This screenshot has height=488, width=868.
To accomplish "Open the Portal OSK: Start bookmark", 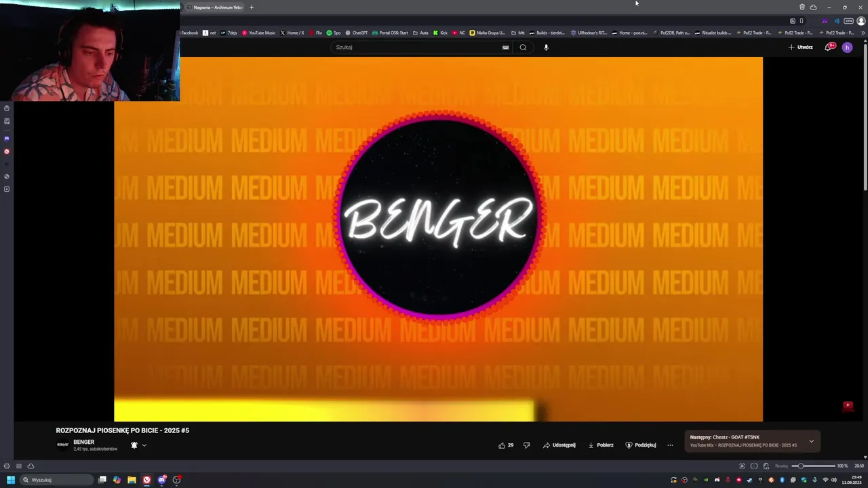I will pos(390,33).
